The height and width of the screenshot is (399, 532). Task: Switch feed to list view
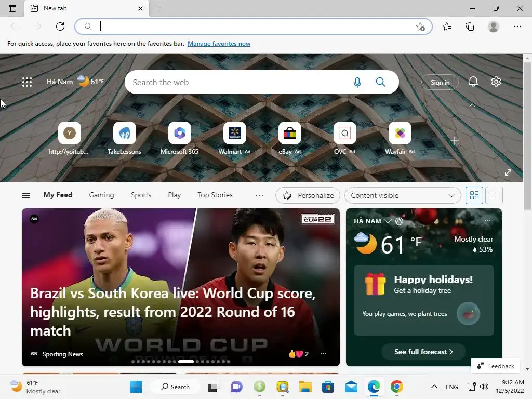(494, 195)
